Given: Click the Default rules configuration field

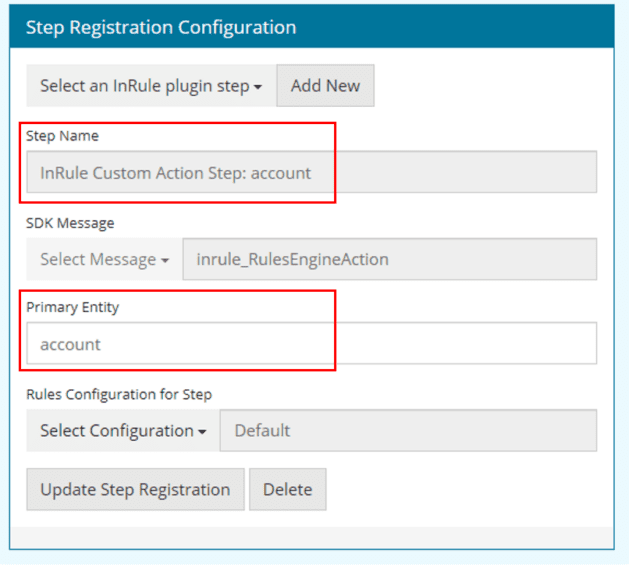Looking at the screenshot, I should click(408, 430).
